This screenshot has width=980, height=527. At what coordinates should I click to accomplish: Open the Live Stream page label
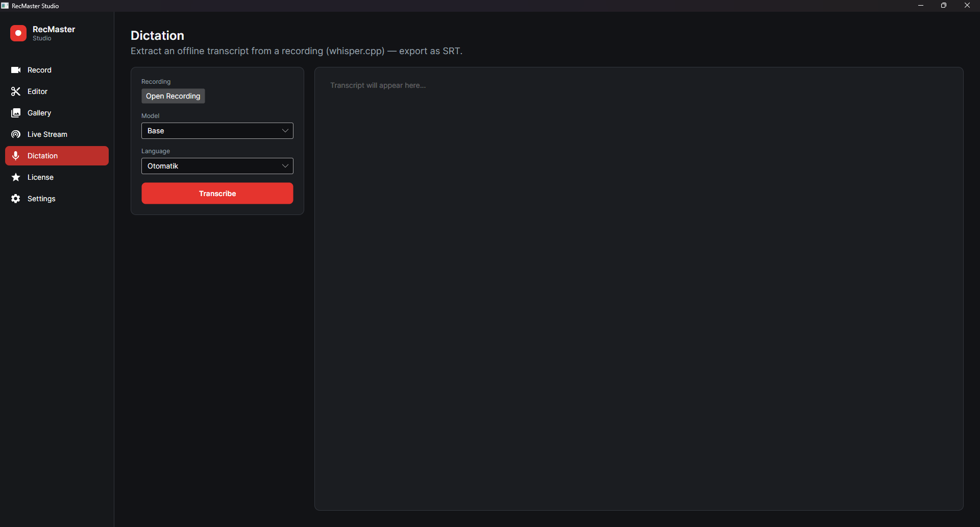tap(47, 134)
